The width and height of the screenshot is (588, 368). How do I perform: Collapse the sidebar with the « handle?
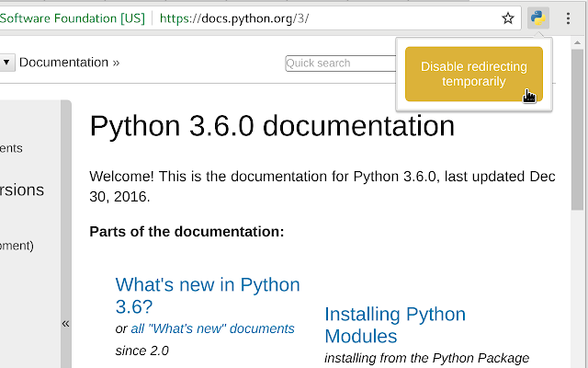pyautogui.click(x=65, y=323)
